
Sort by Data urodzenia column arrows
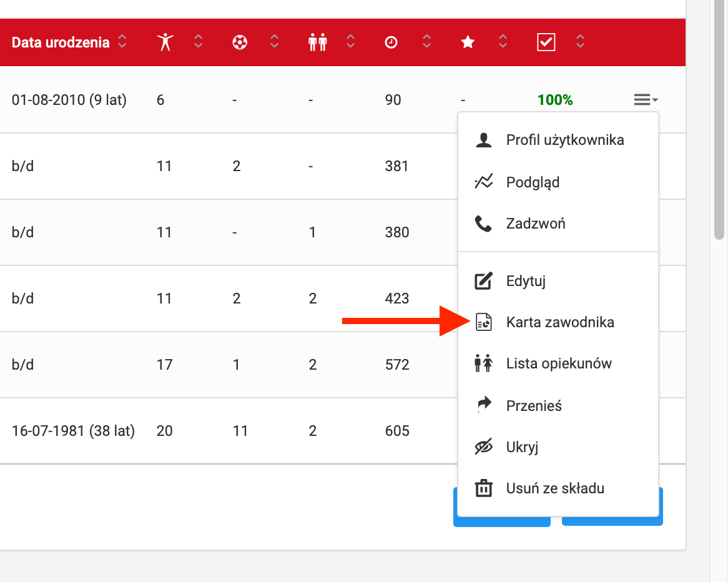click(122, 42)
